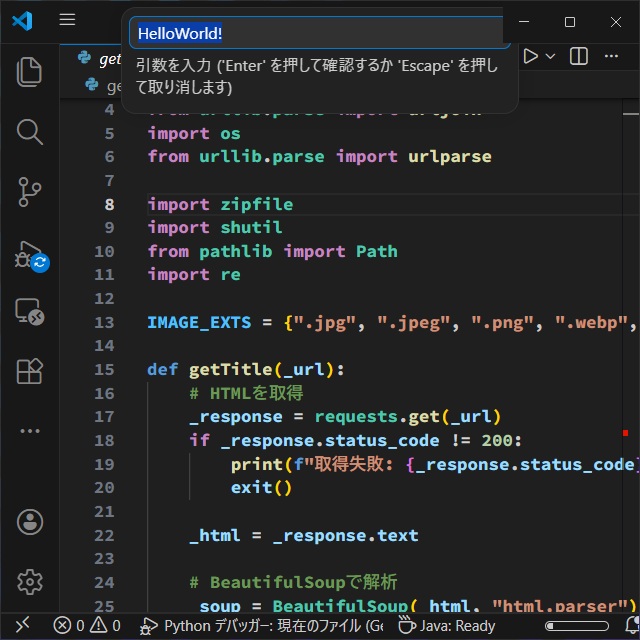Screen dimensions: 640x640
Task: Open the Manage gear settings
Action: [x=30, y=581]
